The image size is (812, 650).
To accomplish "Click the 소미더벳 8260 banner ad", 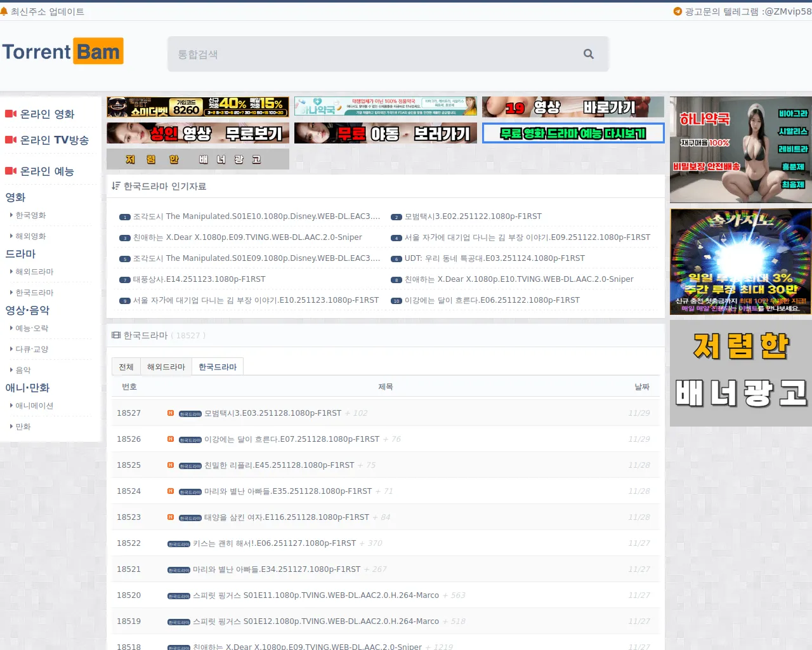I will click(198, 107).
